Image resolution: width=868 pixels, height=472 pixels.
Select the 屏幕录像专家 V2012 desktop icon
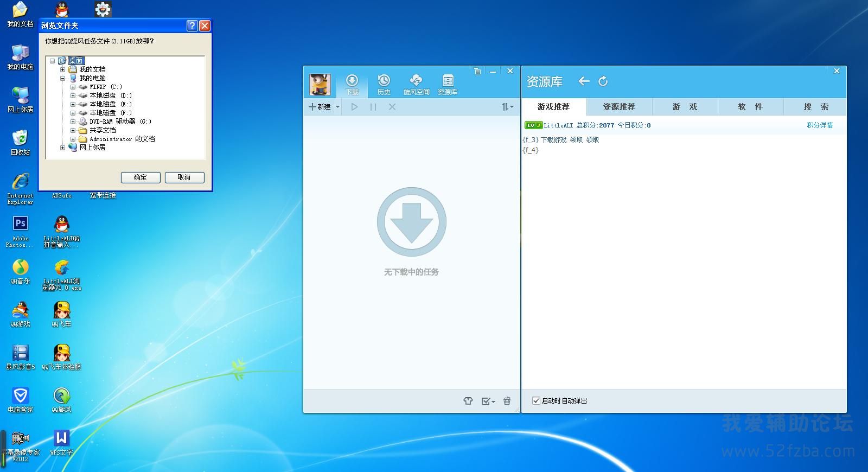pyautogui.click(x=21, y=446)
